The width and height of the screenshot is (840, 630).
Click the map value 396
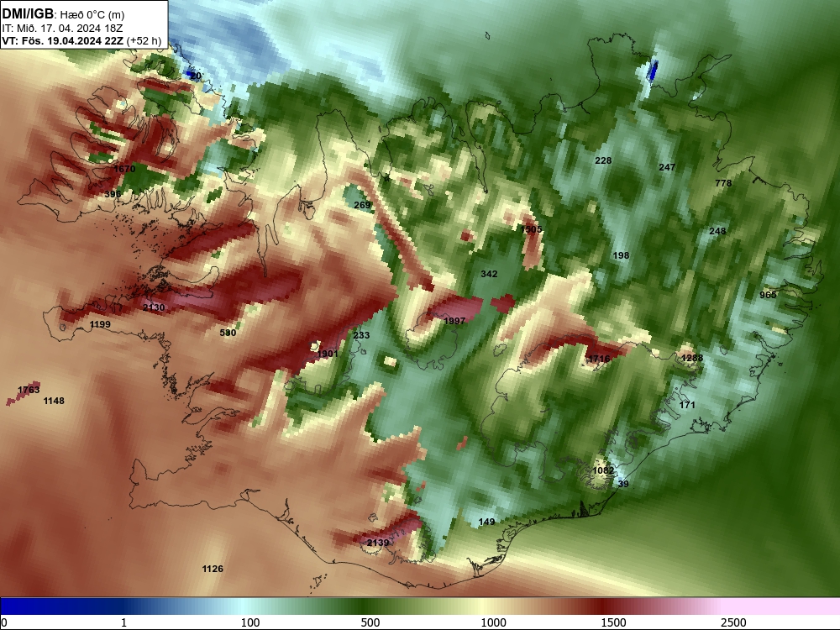click(113, 194)
